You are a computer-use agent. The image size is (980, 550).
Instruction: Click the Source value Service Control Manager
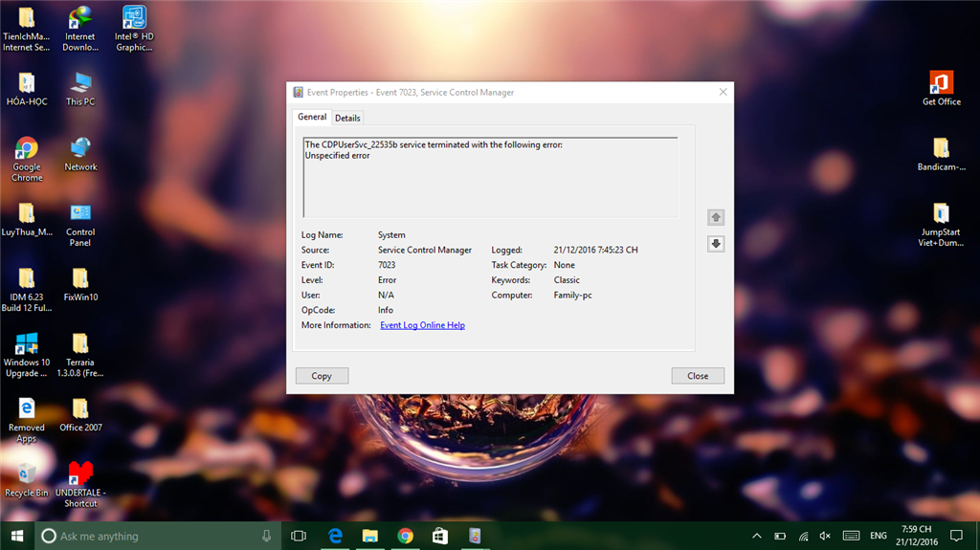(425, 250)
